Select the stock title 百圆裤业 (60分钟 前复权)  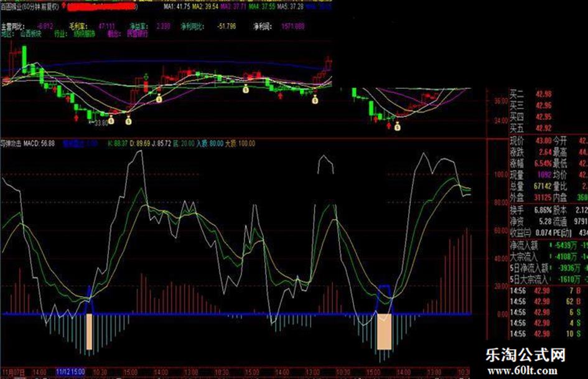[x=30, y=6]
